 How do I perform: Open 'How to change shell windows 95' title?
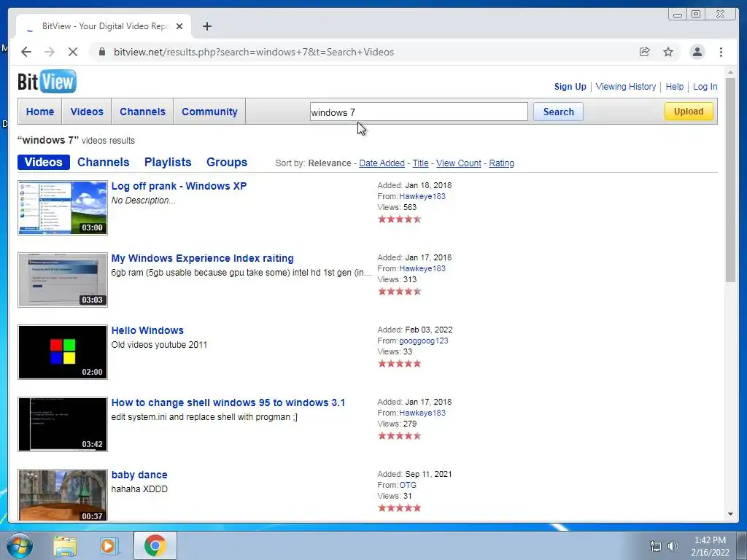(228, 402)
